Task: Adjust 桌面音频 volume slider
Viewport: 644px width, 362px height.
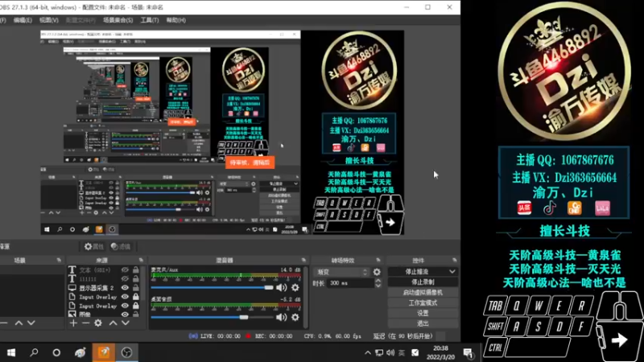Action: click(212, 317)
